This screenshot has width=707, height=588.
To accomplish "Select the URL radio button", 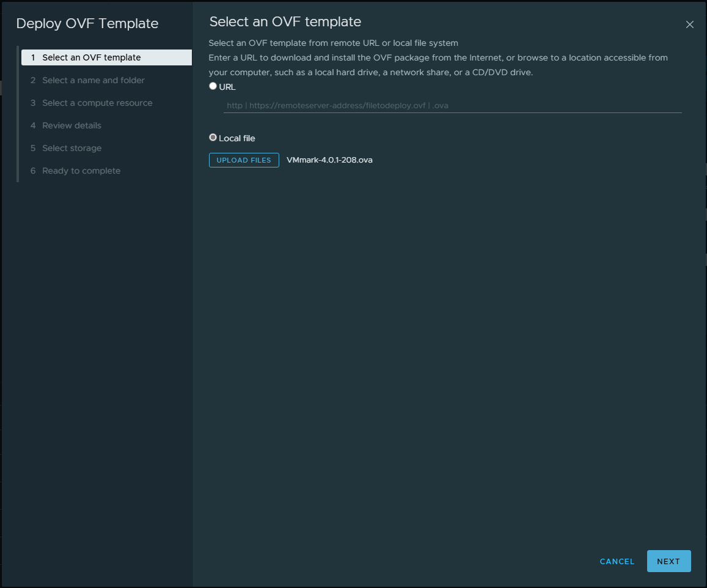I will pos(213,86).
